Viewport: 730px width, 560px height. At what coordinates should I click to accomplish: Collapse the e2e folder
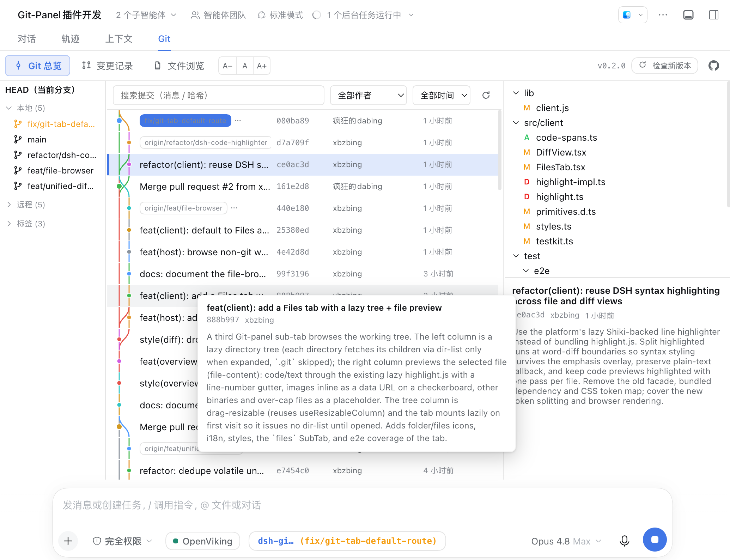[x=526, y=271]
